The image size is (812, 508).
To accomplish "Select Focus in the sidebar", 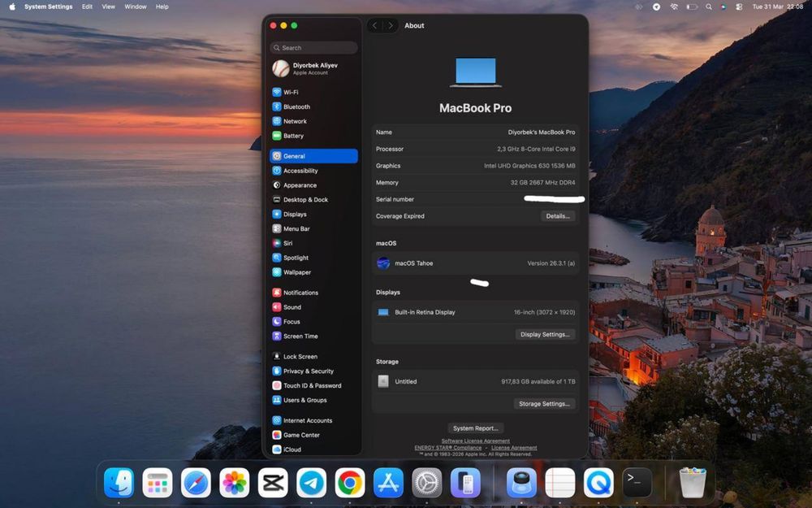I will 313,321.
